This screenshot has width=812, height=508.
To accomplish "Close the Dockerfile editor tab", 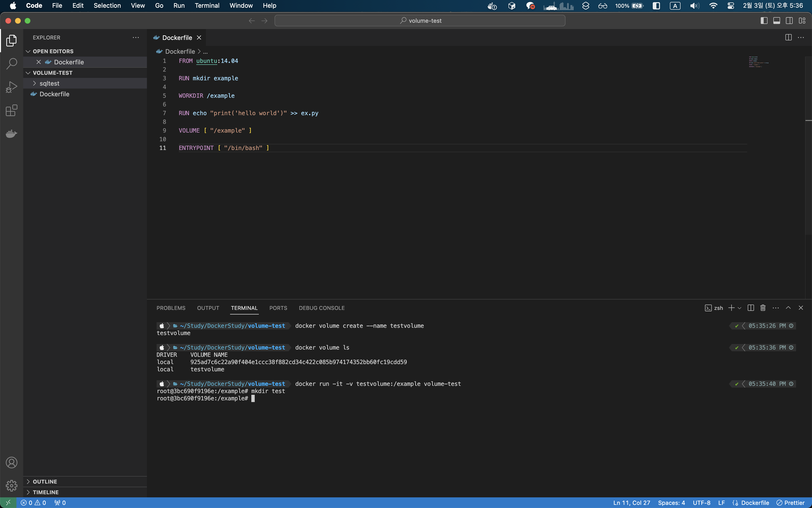I will click(x=199, y=38).
